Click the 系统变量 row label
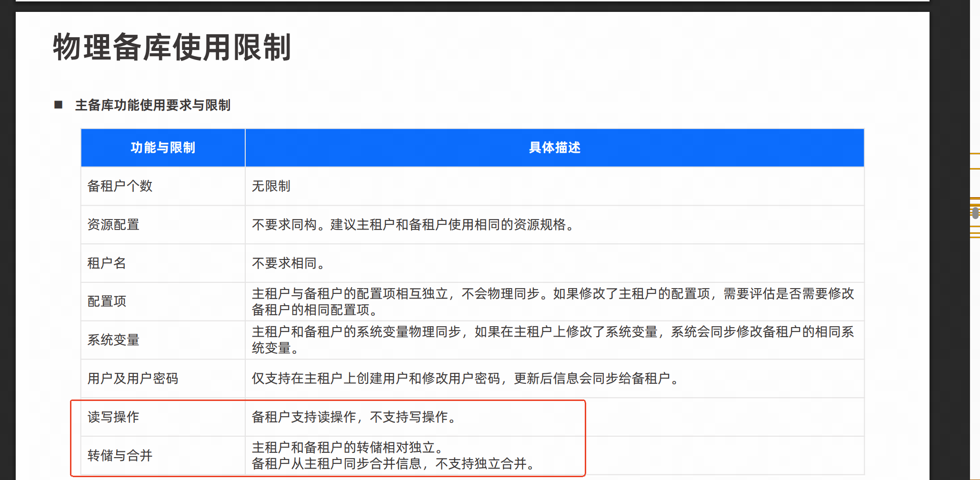This screenshot has height=480, width=980. click(113, 340)
